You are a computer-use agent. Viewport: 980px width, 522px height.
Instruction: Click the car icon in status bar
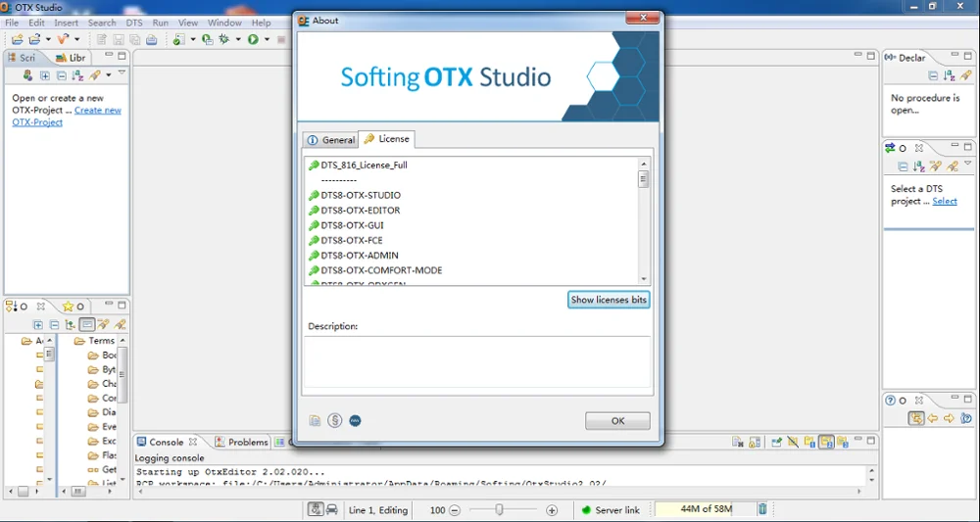pyautogui.click(x=332, y=509)
